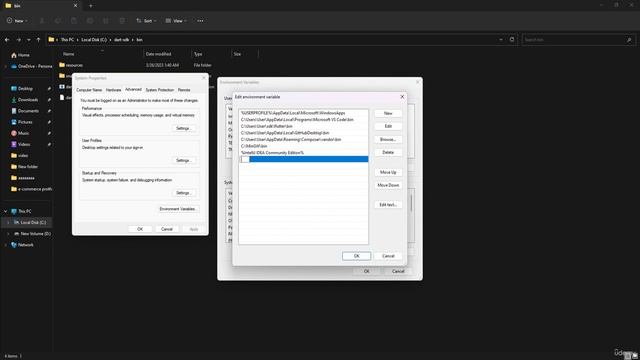Open Videos quick access folder
Viewport: 640px width, 360px height.
point(20,144)
